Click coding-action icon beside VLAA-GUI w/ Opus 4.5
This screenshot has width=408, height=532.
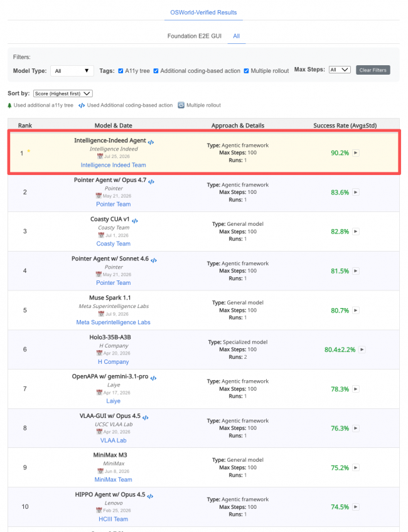(x=145, y=418)
